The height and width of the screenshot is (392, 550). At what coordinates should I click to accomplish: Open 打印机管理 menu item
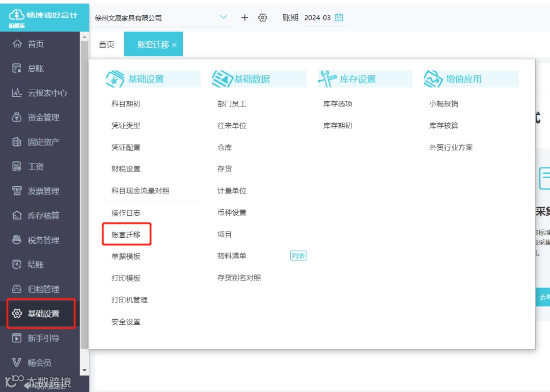tap(129, 300)
